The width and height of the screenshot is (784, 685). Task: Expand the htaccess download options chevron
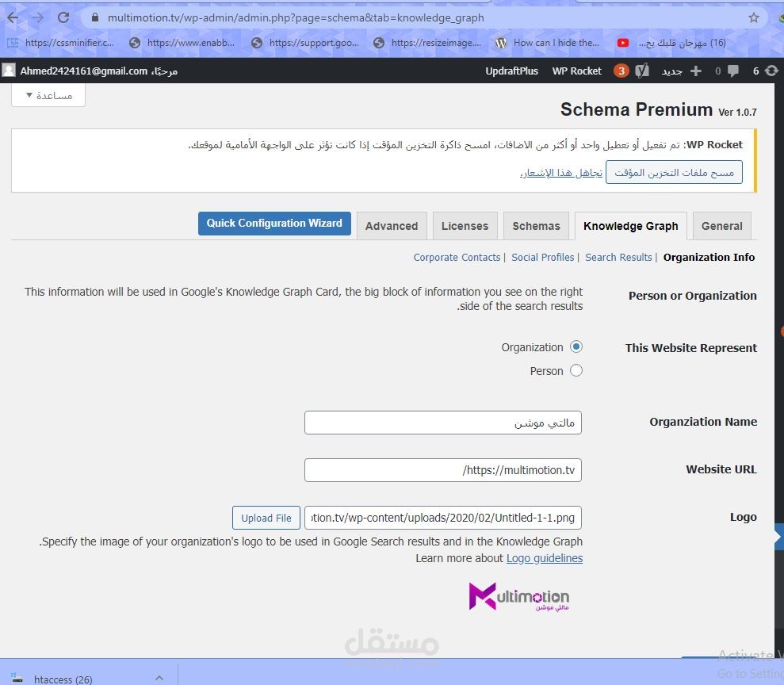pyautogui.click(x=159, y=678)
